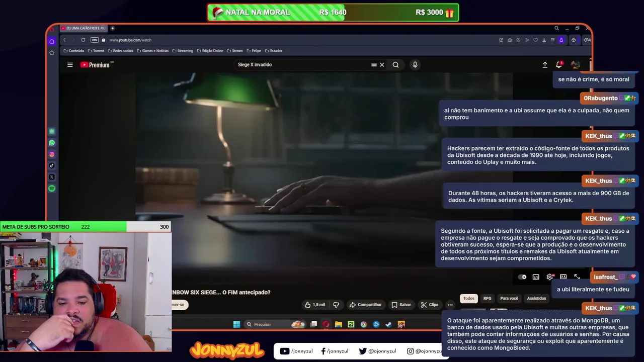644x362 pixels.
Task: Open the Opera sidebar bookmarks star
Action: click(x=52, y=53)
